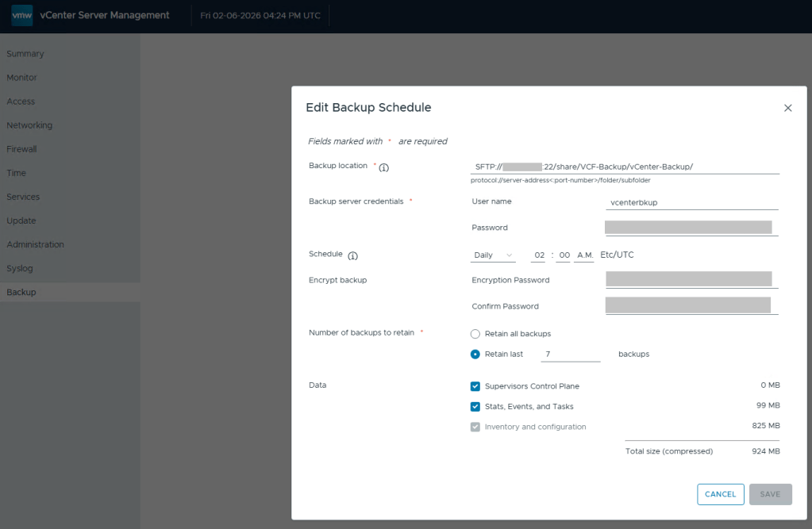Click the User name input field

pyautogui.click(x=691, y=202)
